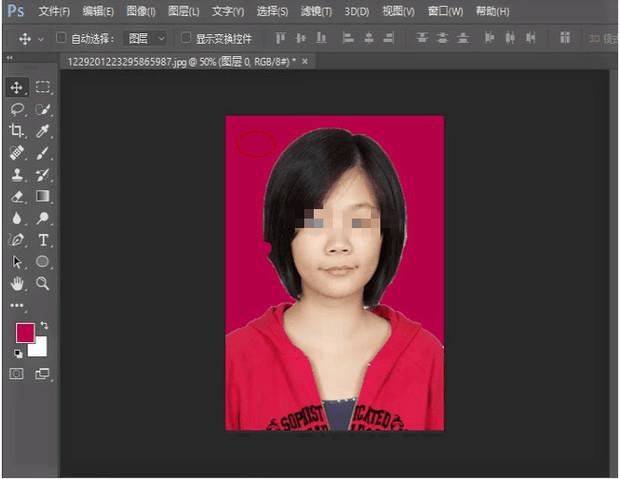Screen dimensions: 620x479
Task: Select the Lasso tool
Action: coord(17,110)
